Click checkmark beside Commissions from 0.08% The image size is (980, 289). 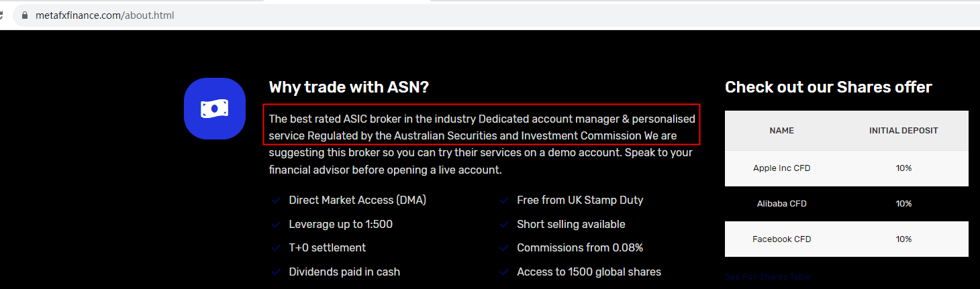[503, 248]
